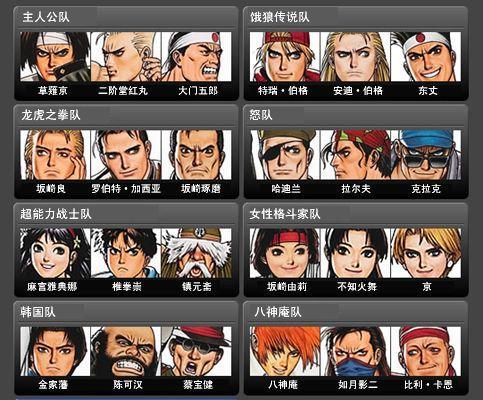Click the 陈可汉 bearded portrait
483x400 pixels.
coord(126,351)
